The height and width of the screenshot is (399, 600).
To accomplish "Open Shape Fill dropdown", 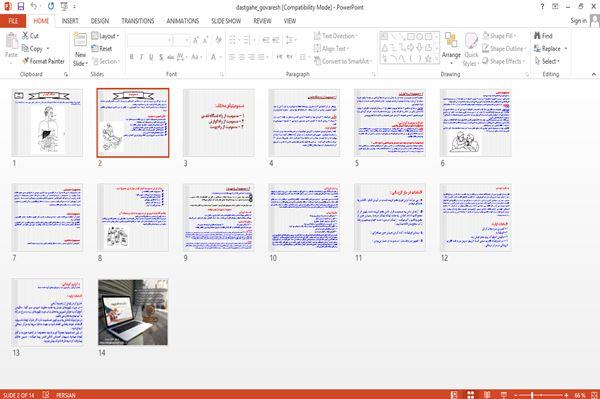I will (499, 36).
